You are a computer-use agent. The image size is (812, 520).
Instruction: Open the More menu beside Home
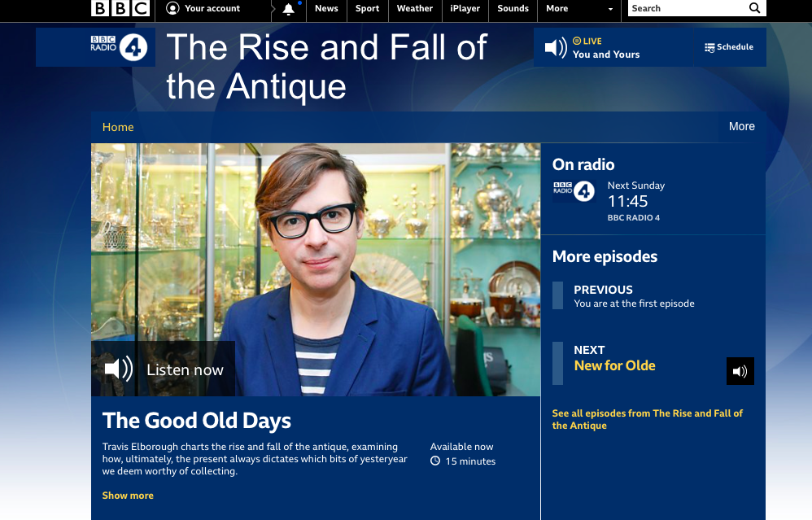click(741, 126)
